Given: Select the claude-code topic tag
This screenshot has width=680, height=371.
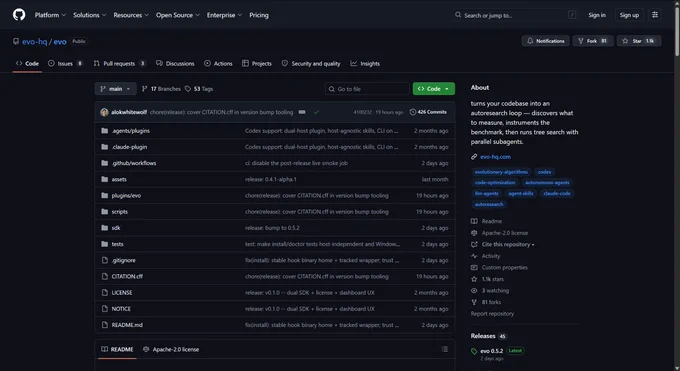Looking at the screenshot, I should [x=557, y=194].
